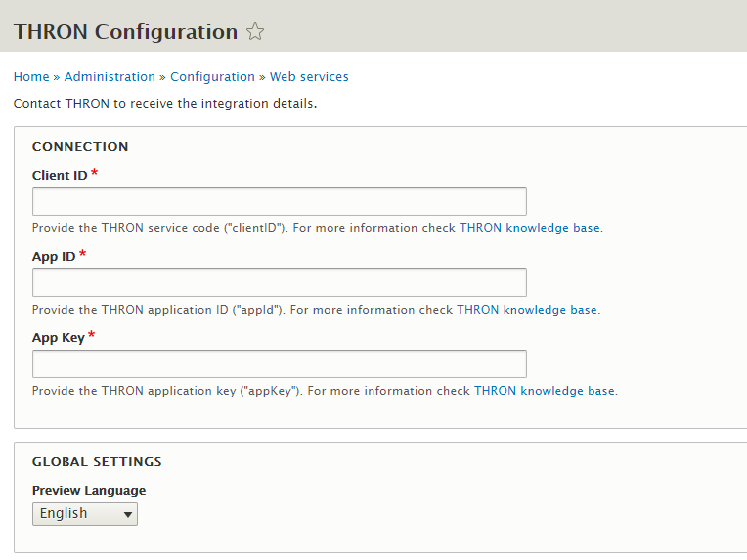Image resolution: width=747 pixels, height=560 pixels.
Task: Open Web services breadcrumb link
Action: (x=309, y=76)
